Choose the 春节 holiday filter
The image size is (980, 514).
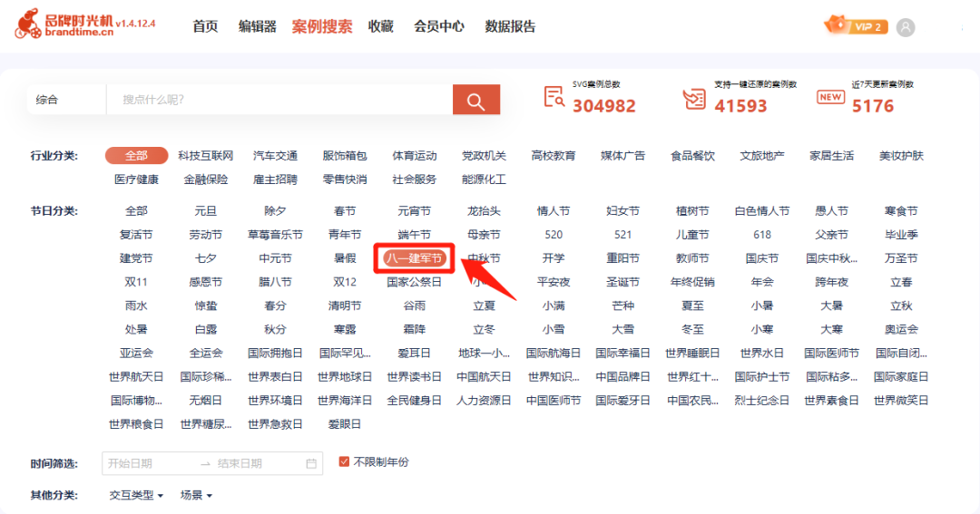[345, 211]
